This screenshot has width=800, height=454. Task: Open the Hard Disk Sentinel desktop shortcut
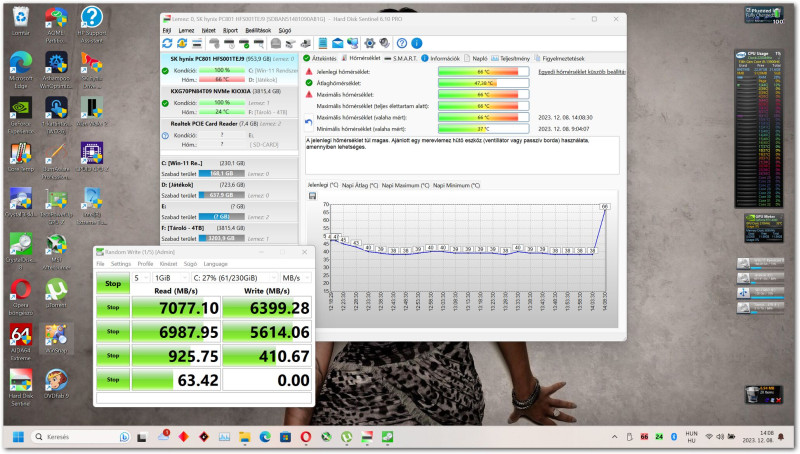click(21, 387)
